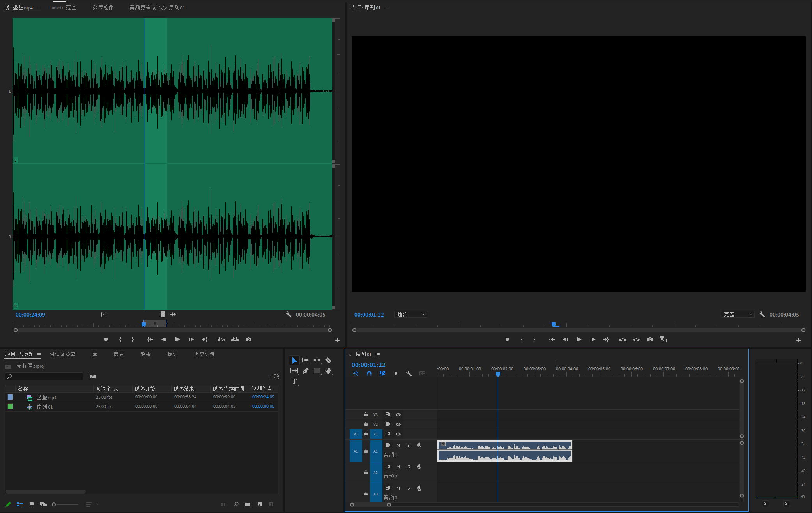812x513 pixels.
Task: Sort project items by 媒体持续时间 column
Action: click(x=228, y=389)
